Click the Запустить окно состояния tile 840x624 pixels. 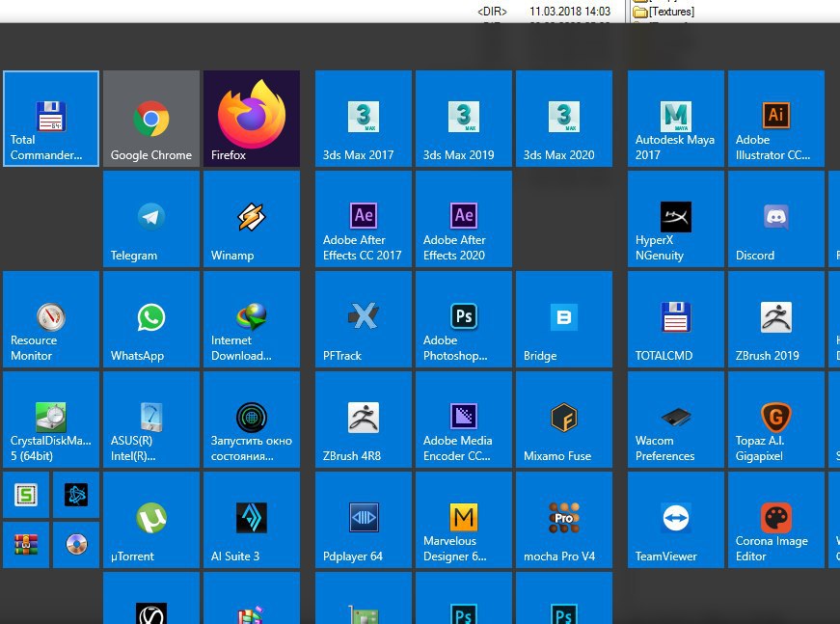252,420
